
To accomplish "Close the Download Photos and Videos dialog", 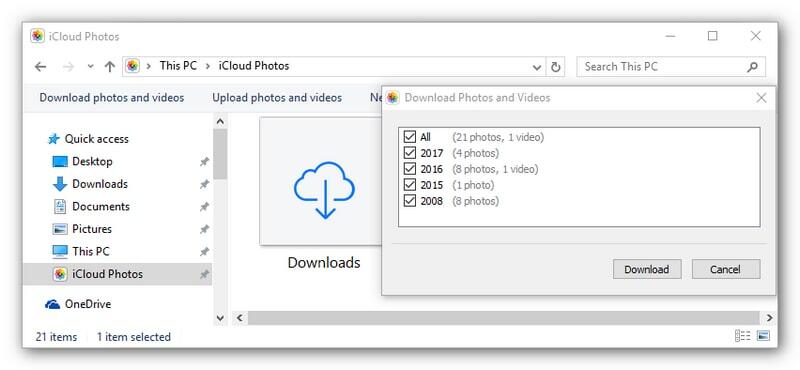I will click(x=761, y=97).
